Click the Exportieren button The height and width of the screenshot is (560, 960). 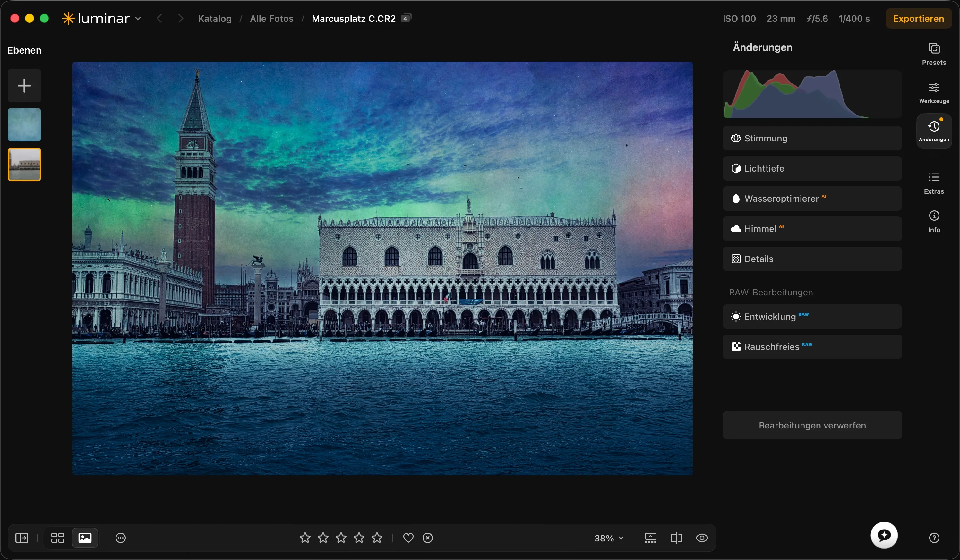pos(919,19)
